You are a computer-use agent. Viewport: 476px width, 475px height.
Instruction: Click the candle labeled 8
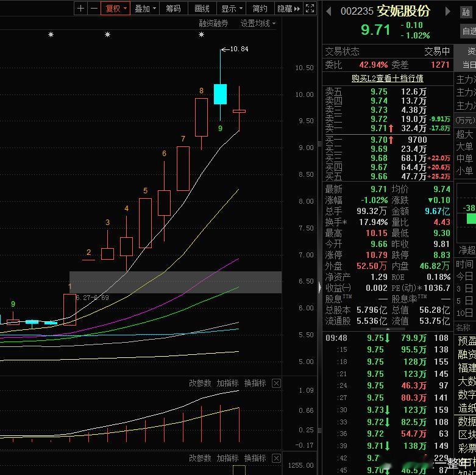click(x=201, y=117)
